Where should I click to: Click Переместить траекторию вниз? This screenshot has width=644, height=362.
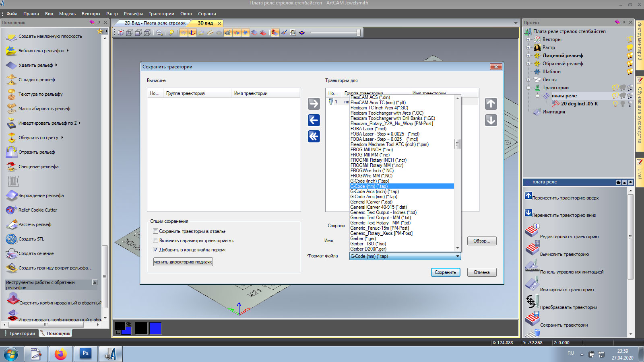(560, 214)
